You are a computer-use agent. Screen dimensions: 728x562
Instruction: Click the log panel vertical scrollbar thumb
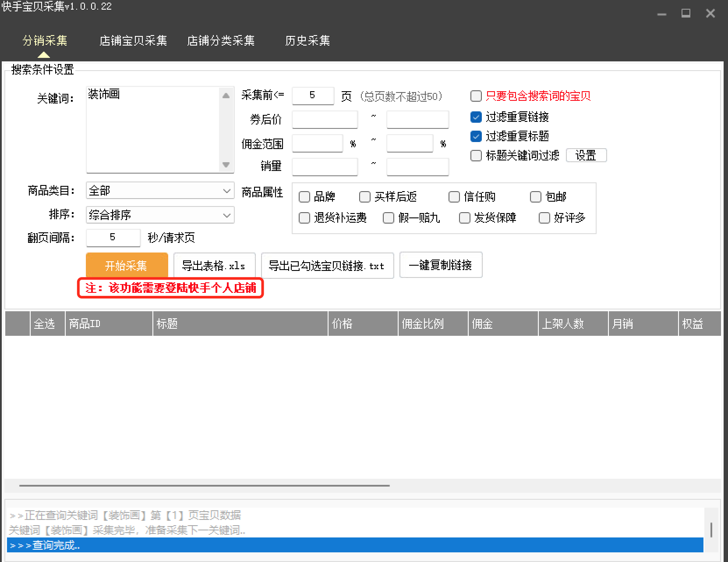(711, 530)
